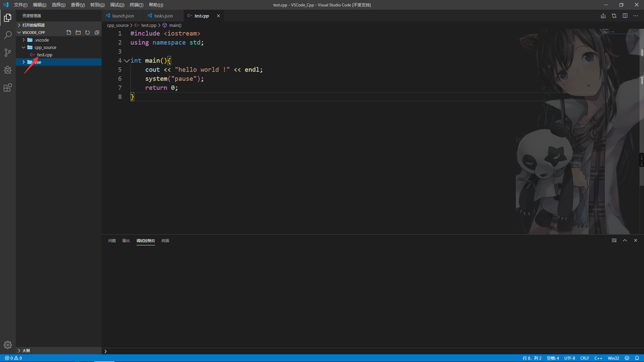Viewport: 644px width, 362px height.
Task: Click cpp_source in the breadcrumb
Action: click(x=118, y=25)
